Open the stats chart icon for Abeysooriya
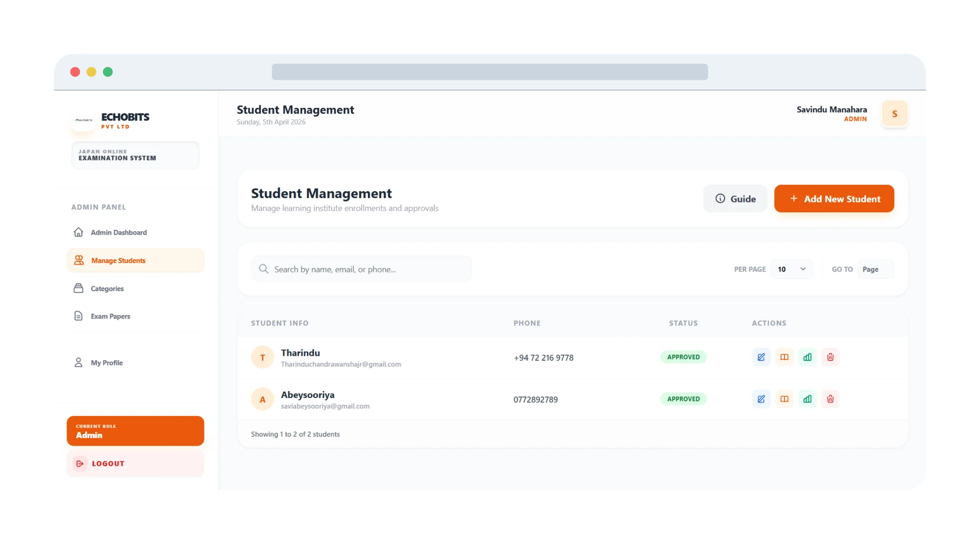This screenshot has width=980, height=544. pos(807,399)
